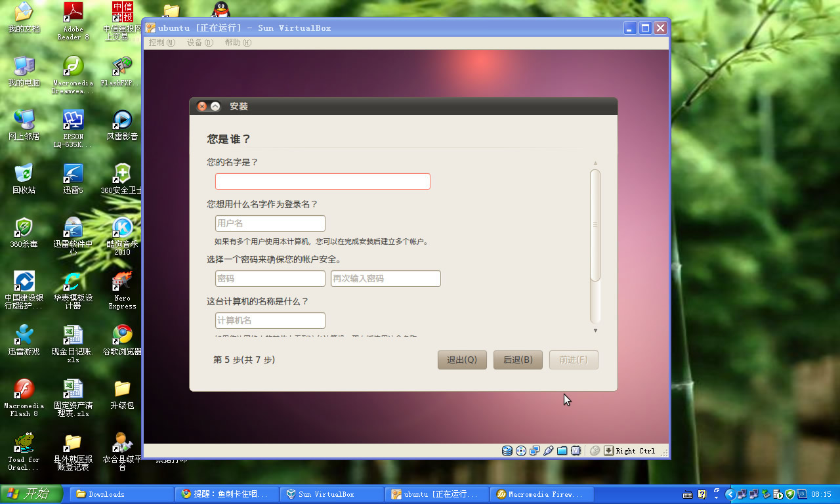Select the 中国建设银行 desktop shortcut
Image resolution: width=840 pixels, height=504 pixels.
pyautogui.click(x=24, y=291)
